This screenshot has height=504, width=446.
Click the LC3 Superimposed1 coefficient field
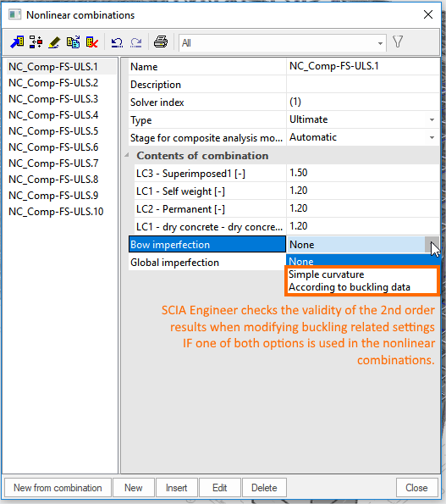tap(362, 174)
